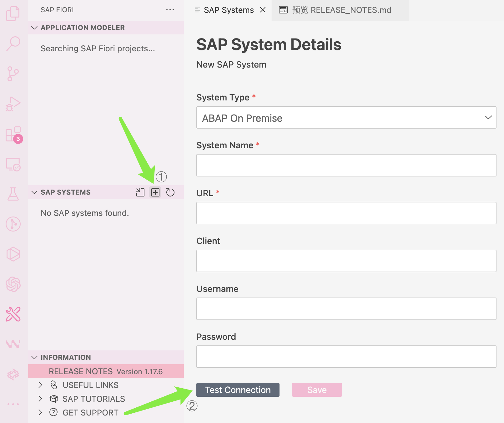Open Run and Debug view
The height and width of the screenshot is (423, 504).
coord(13,104)
